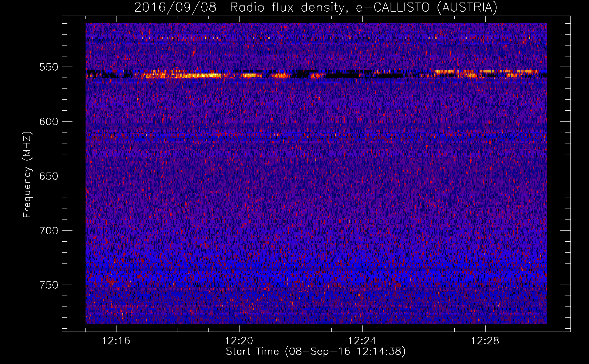Click the 750 frequency tick label
Viewport: 589px width, 364px height.
click(x=49, y=285)
